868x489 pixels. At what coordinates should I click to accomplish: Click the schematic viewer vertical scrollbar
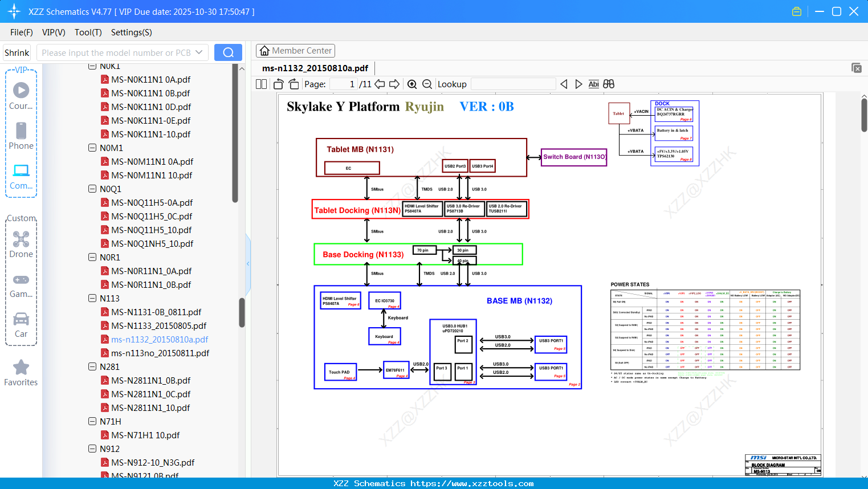point(864,115)
